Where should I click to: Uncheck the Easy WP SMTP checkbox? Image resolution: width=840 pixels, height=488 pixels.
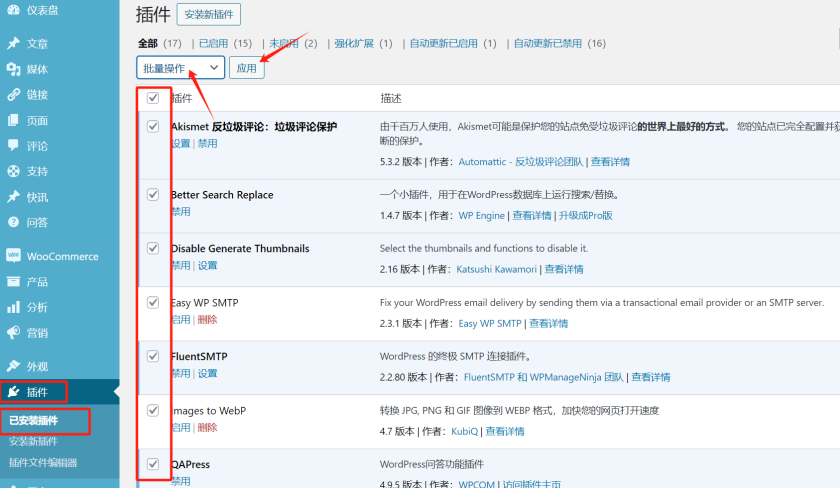tap(153, 302)
